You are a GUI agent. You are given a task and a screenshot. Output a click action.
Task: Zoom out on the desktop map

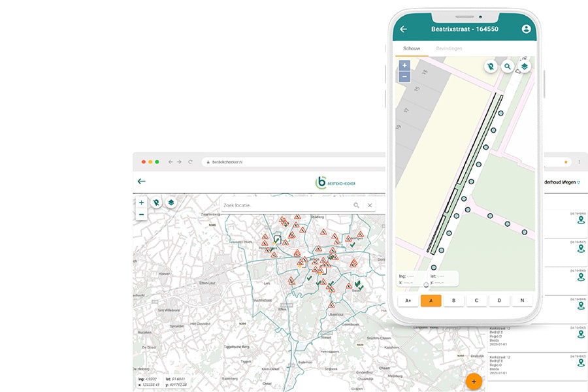click(142, 214)
